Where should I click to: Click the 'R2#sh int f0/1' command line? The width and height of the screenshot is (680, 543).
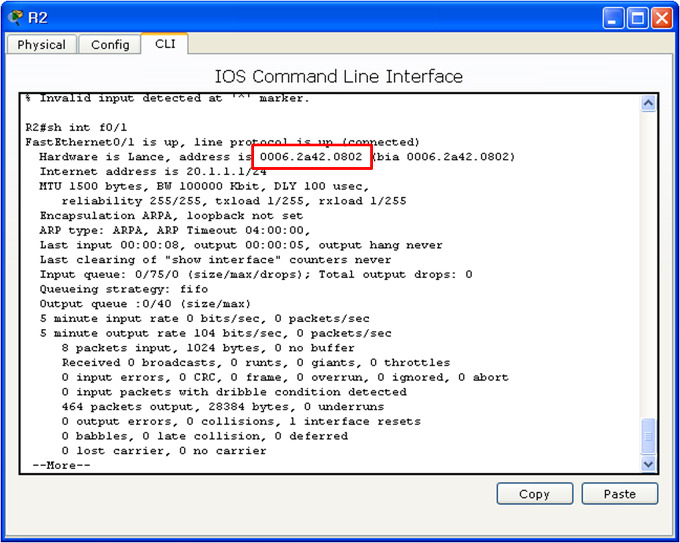point(76,128)
